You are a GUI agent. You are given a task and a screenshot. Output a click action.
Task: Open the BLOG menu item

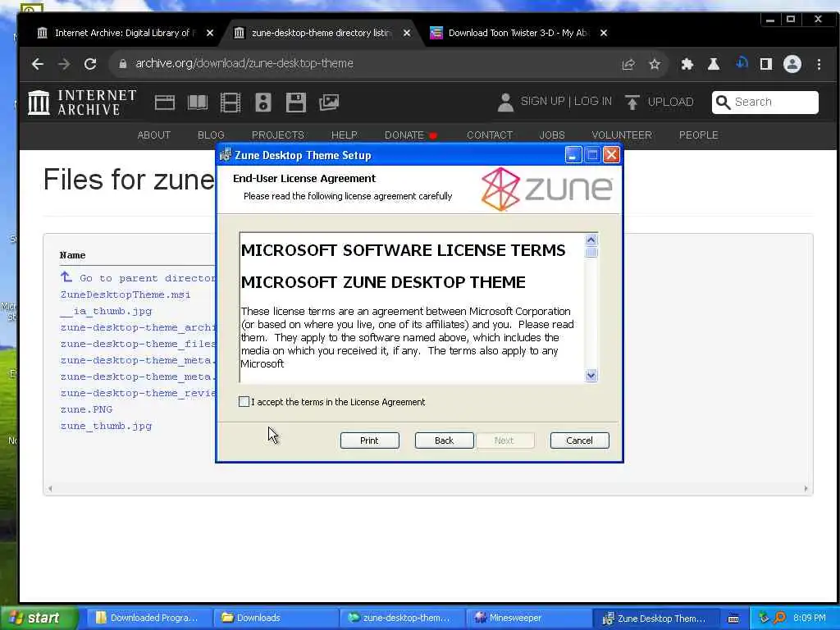211,135
